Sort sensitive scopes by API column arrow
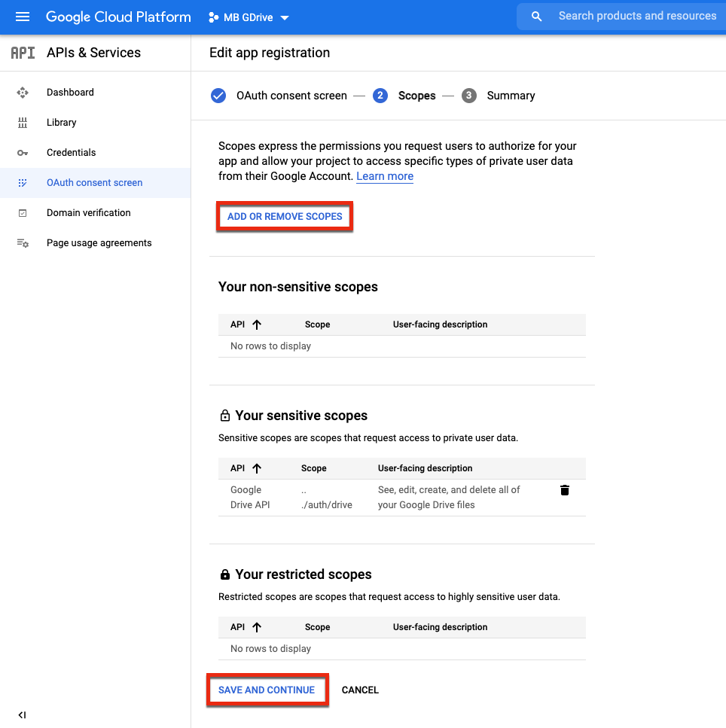726x728 pixels. pos(257,468)
